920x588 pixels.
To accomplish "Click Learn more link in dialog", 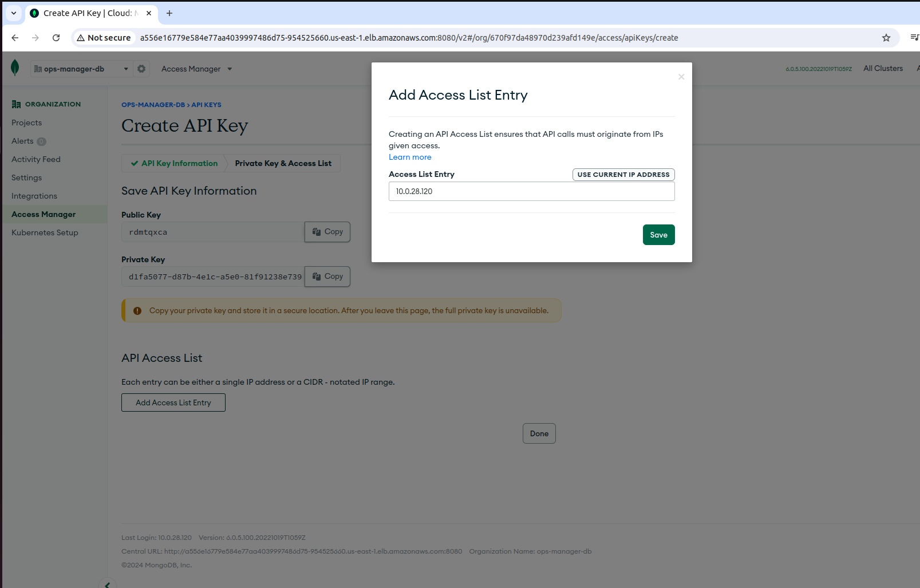I will click(x=410, y=157).
